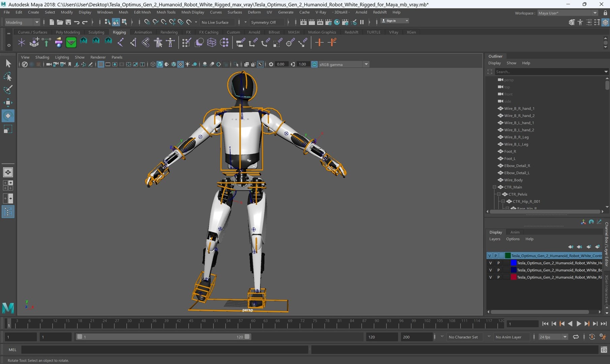Toggle the viewport grid display icon

(x=100, y=64)
